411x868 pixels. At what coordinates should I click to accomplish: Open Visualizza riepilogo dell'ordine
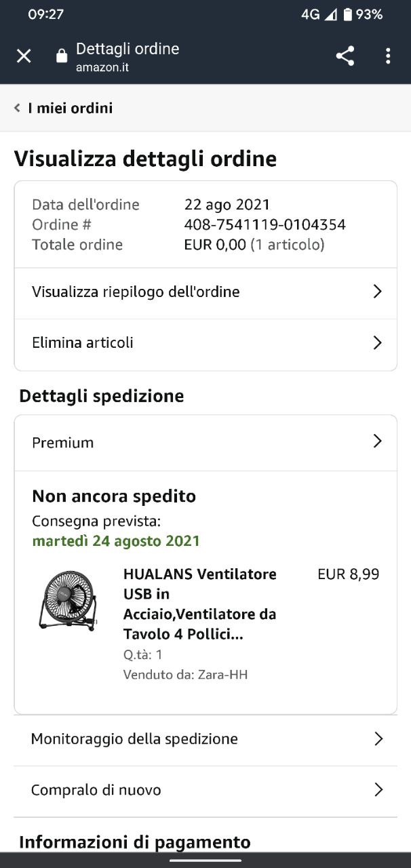click(x=136, y=292)
